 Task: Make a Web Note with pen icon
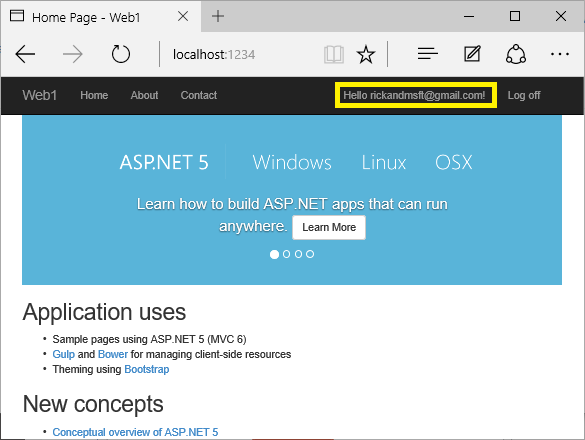[472, 54]
